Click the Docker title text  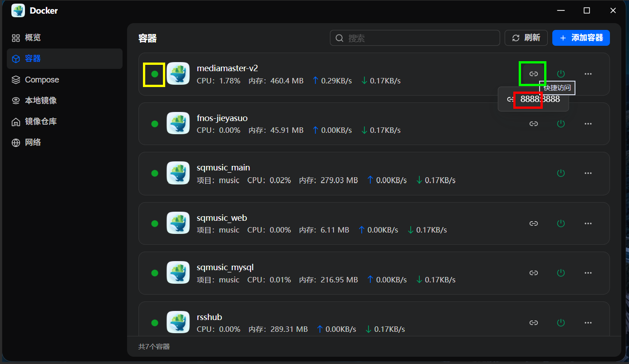[44, 10]
